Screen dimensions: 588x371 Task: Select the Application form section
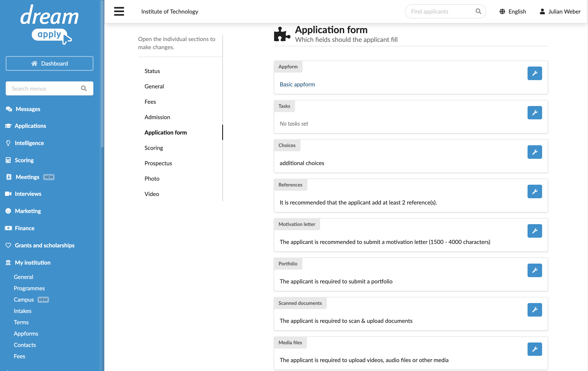(x=166, y=133)
